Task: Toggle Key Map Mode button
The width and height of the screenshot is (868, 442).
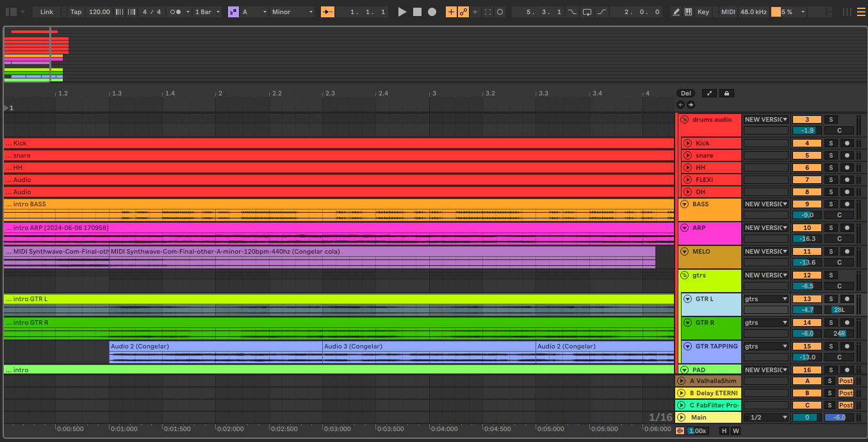Action: coord(703,12)
